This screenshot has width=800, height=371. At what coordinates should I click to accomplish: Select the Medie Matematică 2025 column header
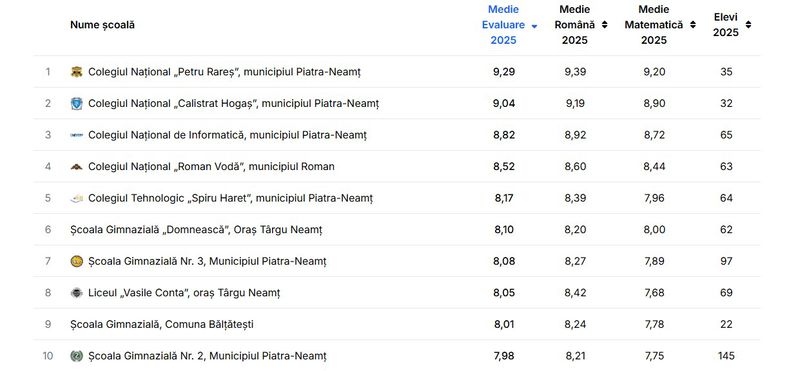point(654,24)
